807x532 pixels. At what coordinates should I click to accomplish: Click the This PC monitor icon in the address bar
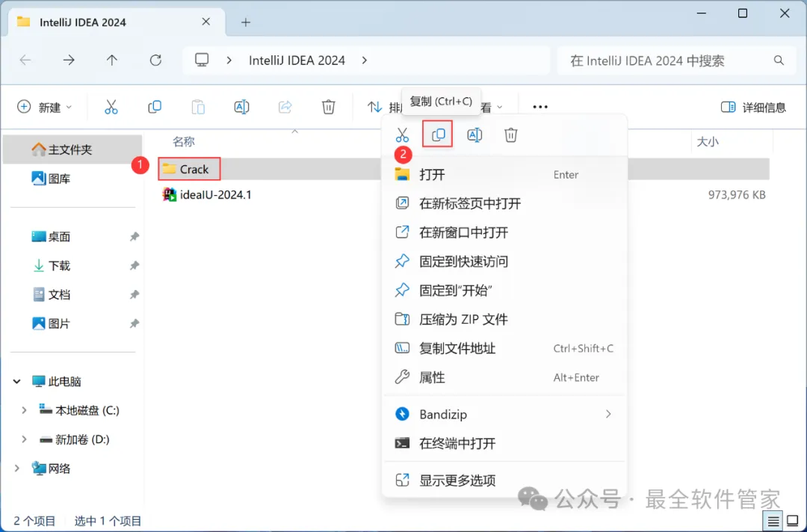(202, 61)
